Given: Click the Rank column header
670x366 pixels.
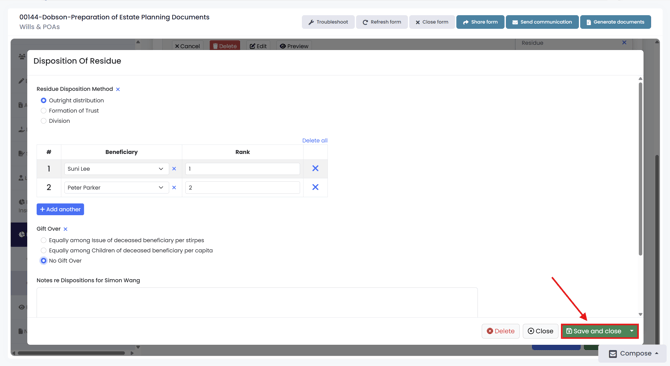Looking at the screenshot, I should [242, 152].
